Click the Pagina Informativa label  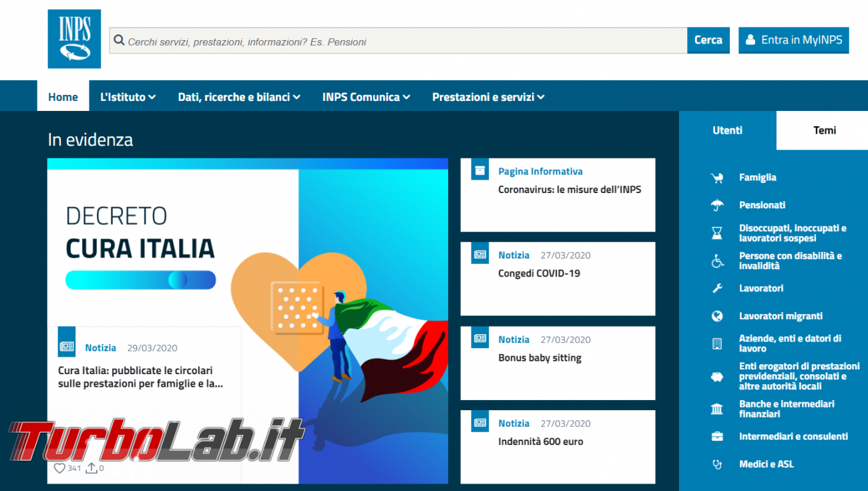(x=540, y=172)
